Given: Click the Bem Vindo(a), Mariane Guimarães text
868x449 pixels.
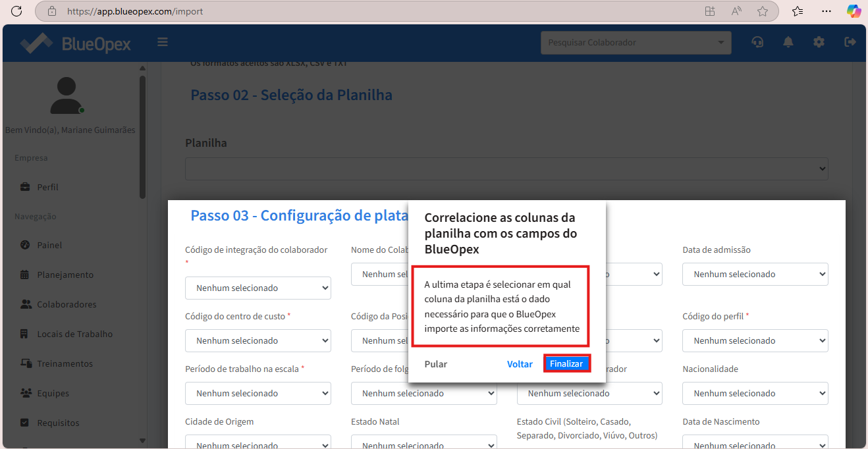Looking at the screenshot, I should pos(70,130).
